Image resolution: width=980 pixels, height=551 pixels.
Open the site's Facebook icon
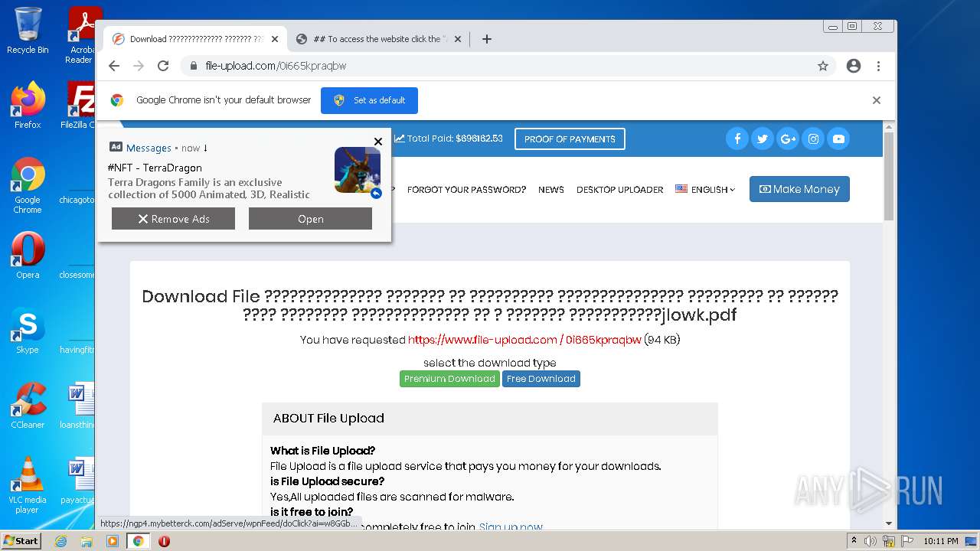[737, 139]
